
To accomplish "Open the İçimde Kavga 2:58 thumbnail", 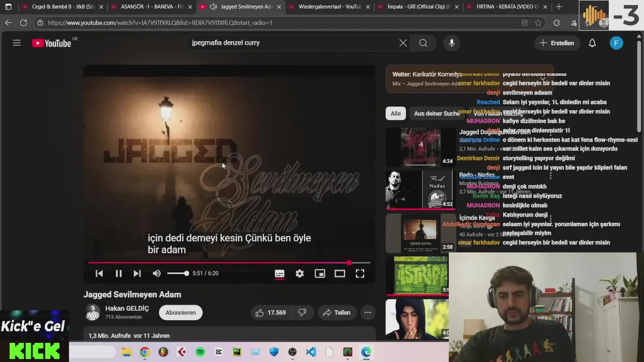I will click(x=421, y=233).
